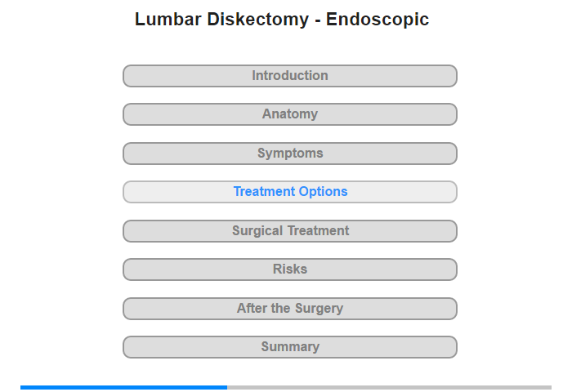Image resolution: width=572 pixels, height=392 pixels.
Task: Select the Symptoms menu button
Action: pos(289,154)
